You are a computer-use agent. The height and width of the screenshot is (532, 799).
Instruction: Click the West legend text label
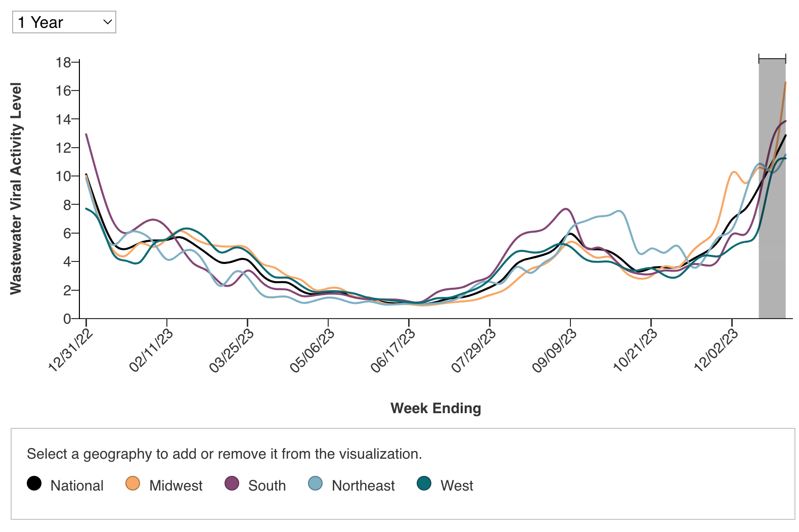pyautogui.click(x=457, y=485)
